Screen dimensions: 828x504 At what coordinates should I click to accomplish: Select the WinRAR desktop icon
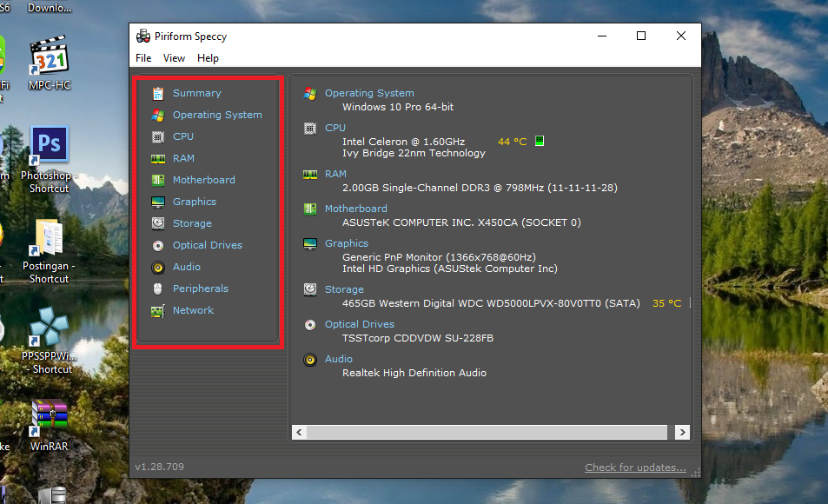[50, 417]
